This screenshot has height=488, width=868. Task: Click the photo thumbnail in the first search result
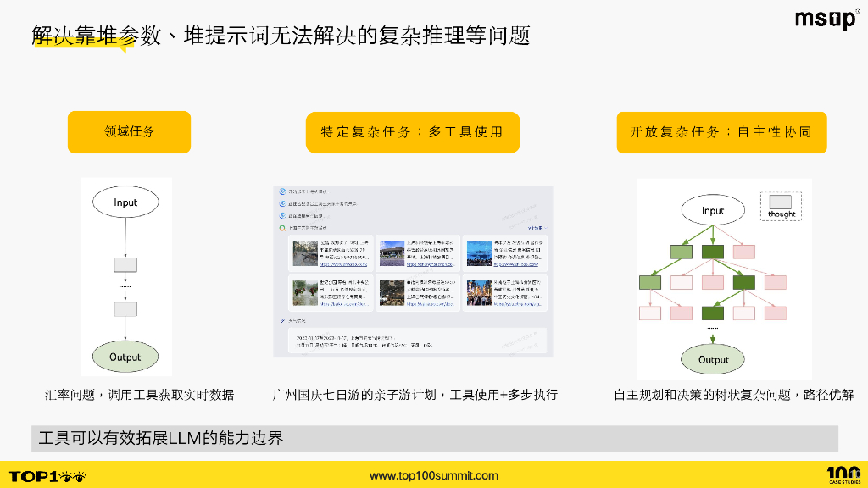304,255
